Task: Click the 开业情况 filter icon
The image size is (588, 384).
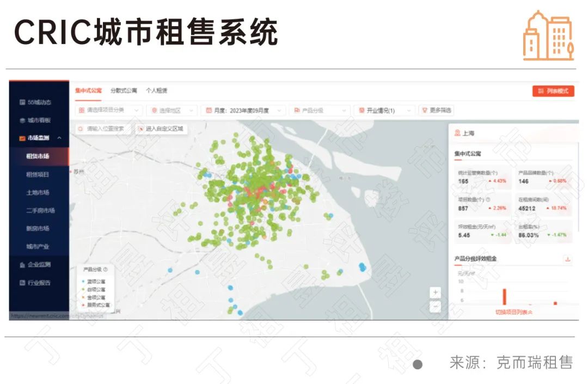Action: 362,110
